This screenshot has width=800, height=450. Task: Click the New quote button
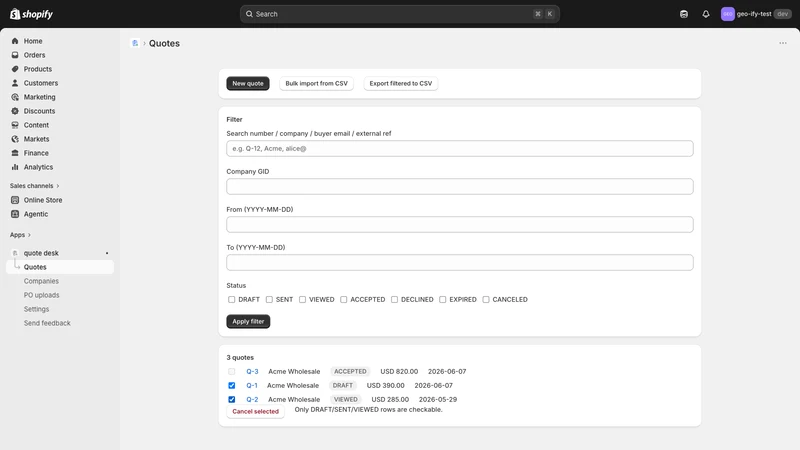[248, 83]
